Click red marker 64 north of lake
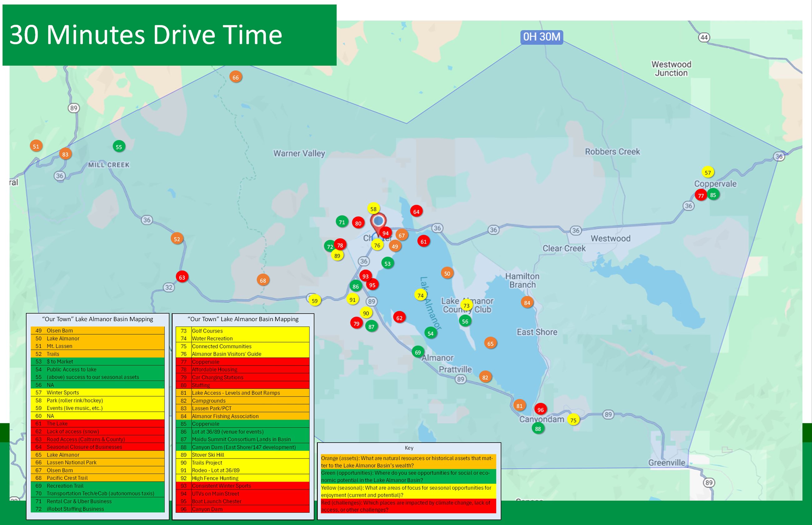The image size is (812, 525). pos(416,212)
